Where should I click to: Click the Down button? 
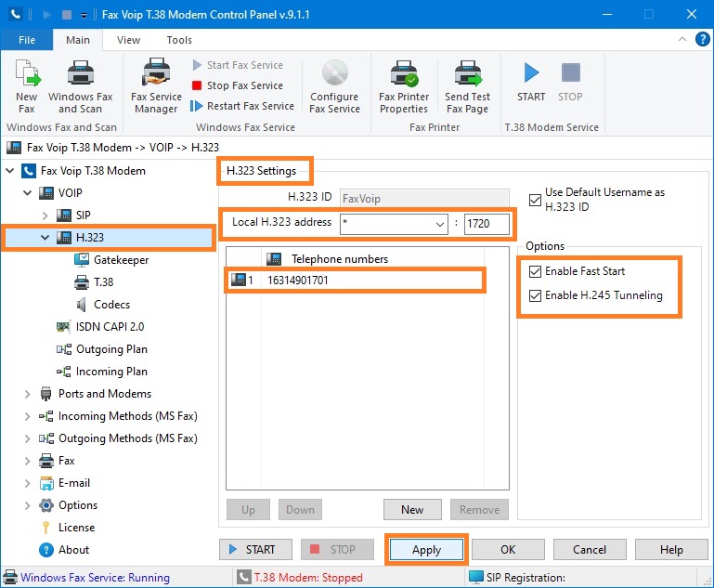(300, 510)
